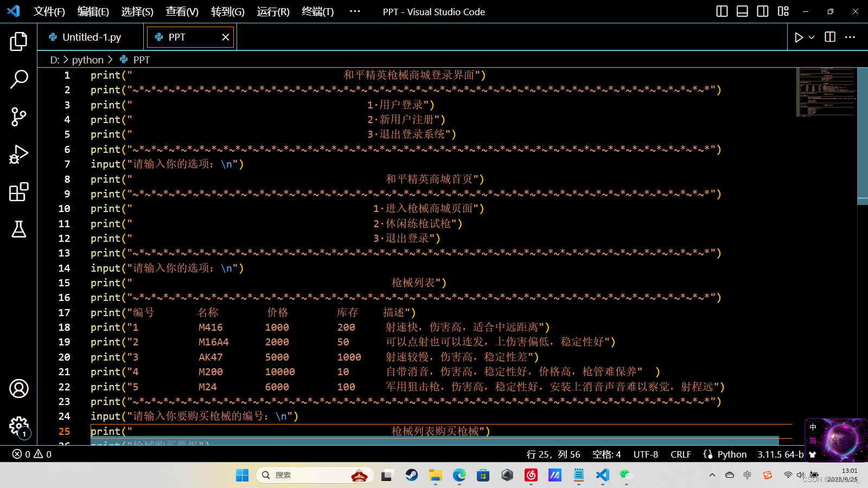The height and width of the screenshot is (488, 868).
Task: Expand run options dropdown arrow
Action: coord(812,37)
